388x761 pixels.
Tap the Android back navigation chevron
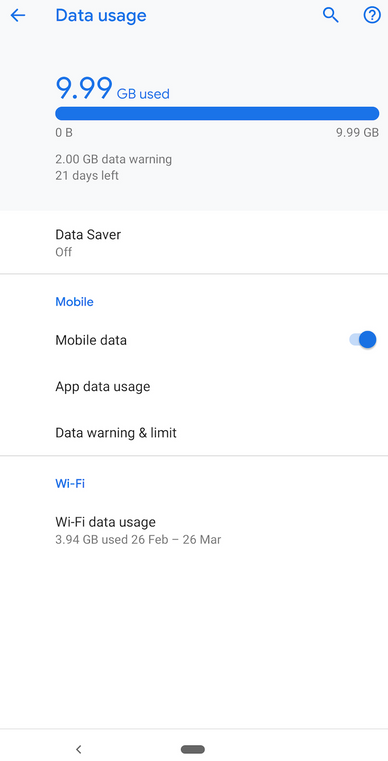[79, 749]
